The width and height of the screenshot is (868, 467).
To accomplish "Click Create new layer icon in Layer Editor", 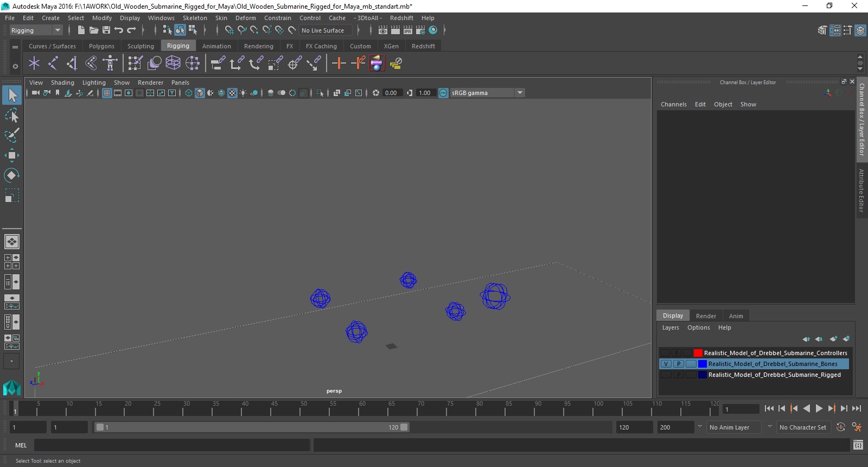I will click(833, 339).
